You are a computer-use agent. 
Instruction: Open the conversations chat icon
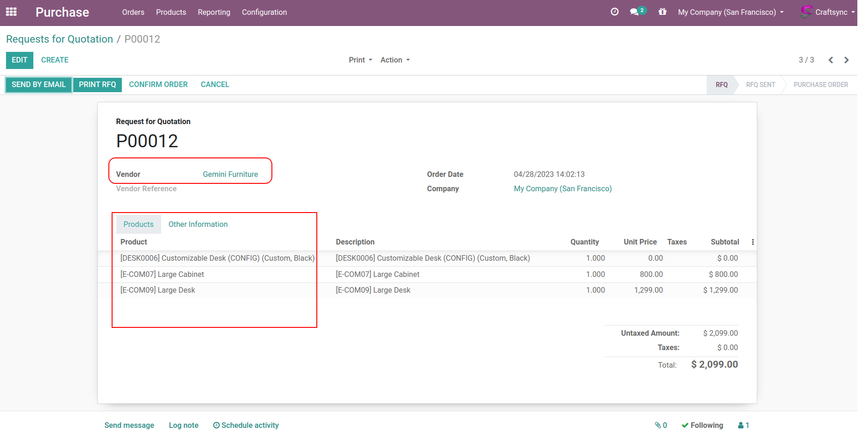coord(635,12)
